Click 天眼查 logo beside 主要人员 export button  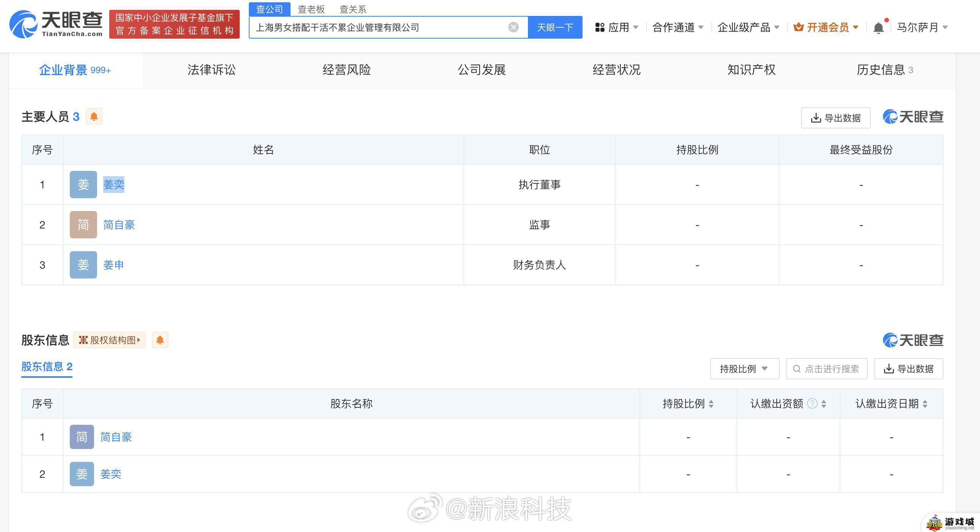click(913, 117)
